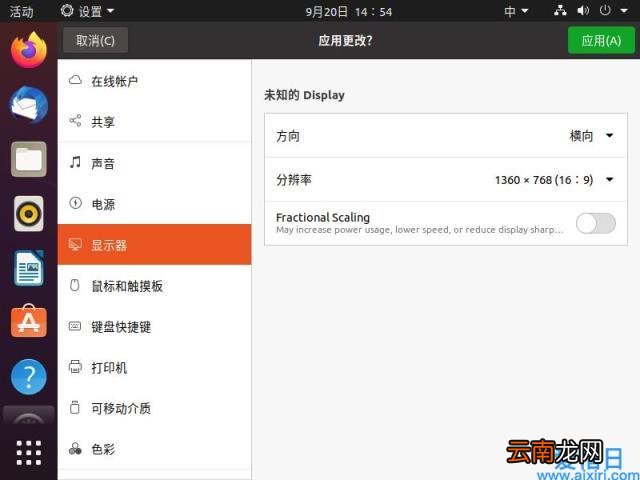
Task: Click the removable media icon beside 可移动介质
Action: [x=75, y=407]
